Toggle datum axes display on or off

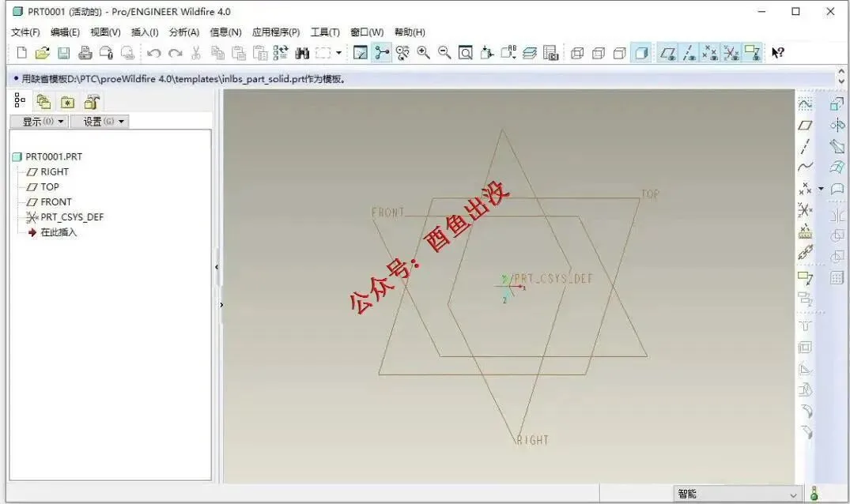point(689,52)
